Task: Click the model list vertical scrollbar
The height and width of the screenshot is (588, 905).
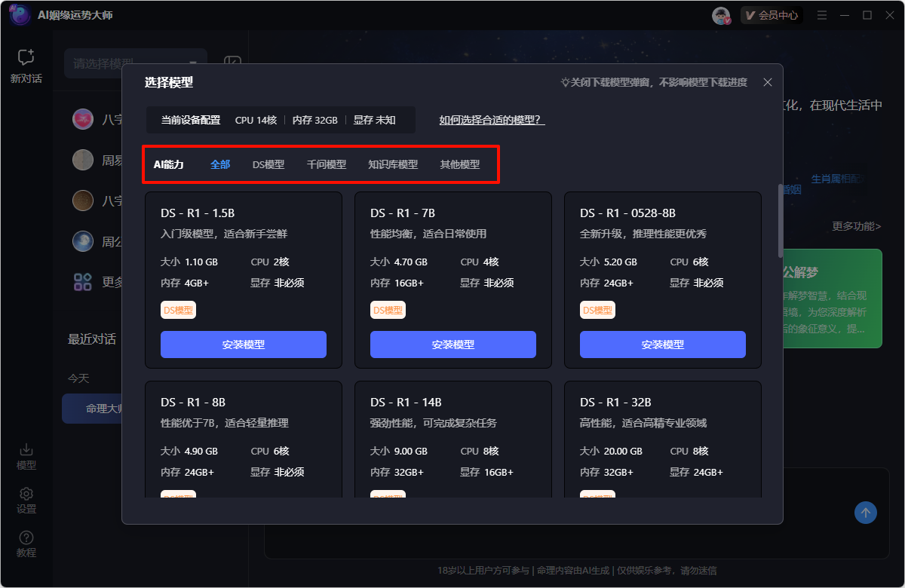Action: click(780, 221)
